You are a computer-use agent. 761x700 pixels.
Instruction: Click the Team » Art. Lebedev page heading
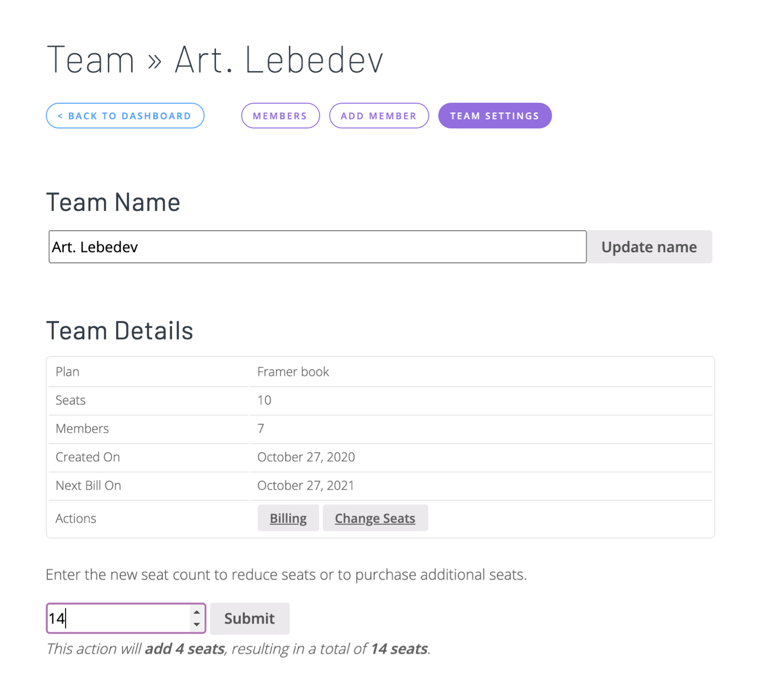tap(215, 59)
